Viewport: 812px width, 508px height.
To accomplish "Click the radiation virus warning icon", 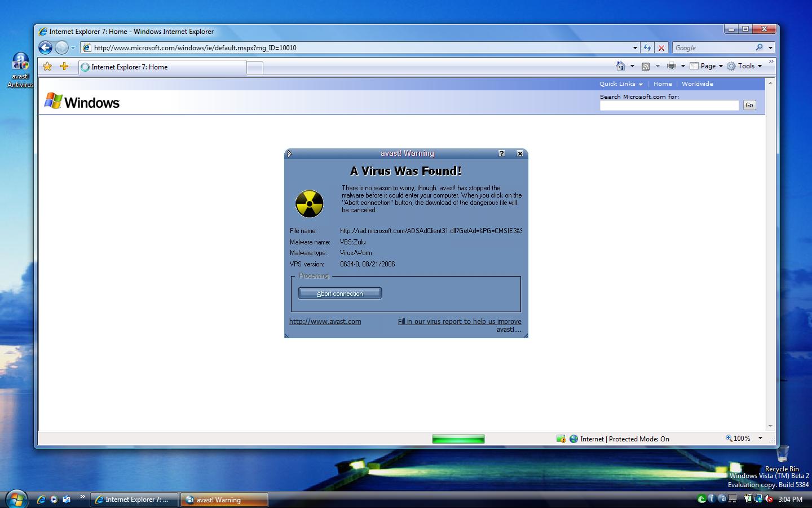I will click(x=310, y=203).
